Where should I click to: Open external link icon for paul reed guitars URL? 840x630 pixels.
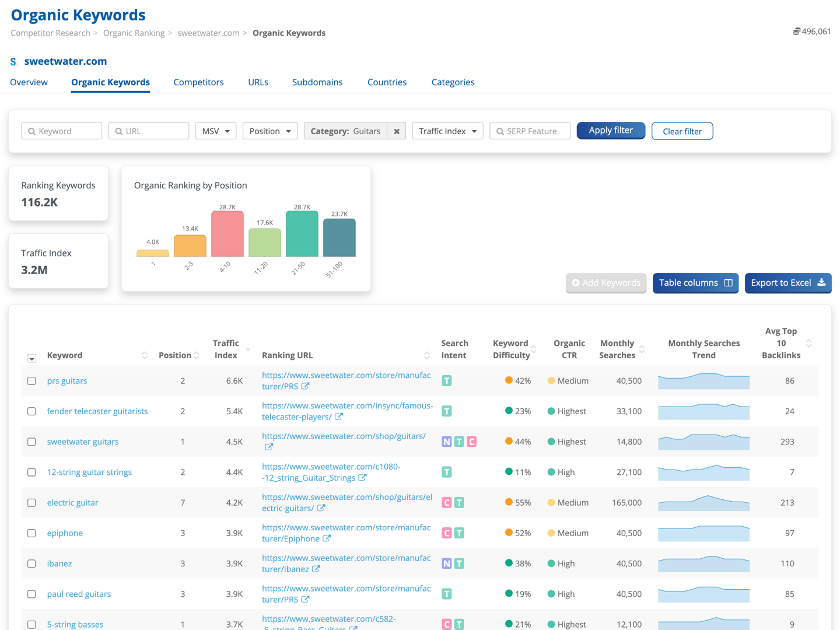305,600
